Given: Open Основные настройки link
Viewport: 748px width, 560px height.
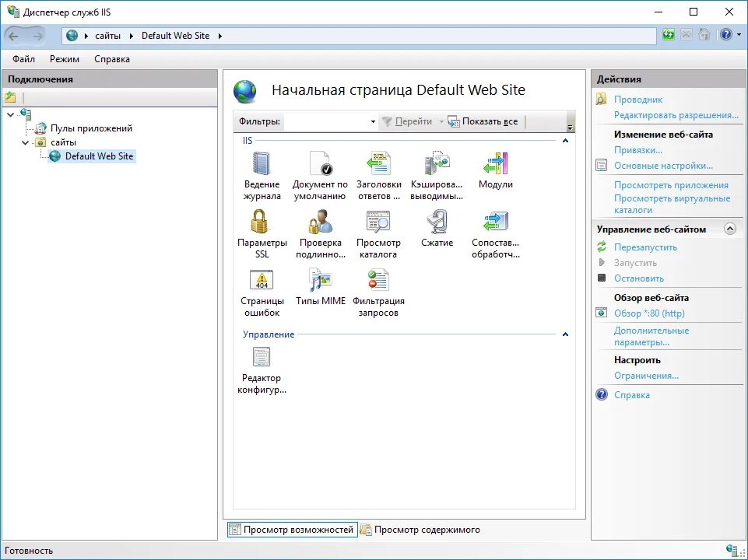Looking at the screenshot, I should [663, 166].
